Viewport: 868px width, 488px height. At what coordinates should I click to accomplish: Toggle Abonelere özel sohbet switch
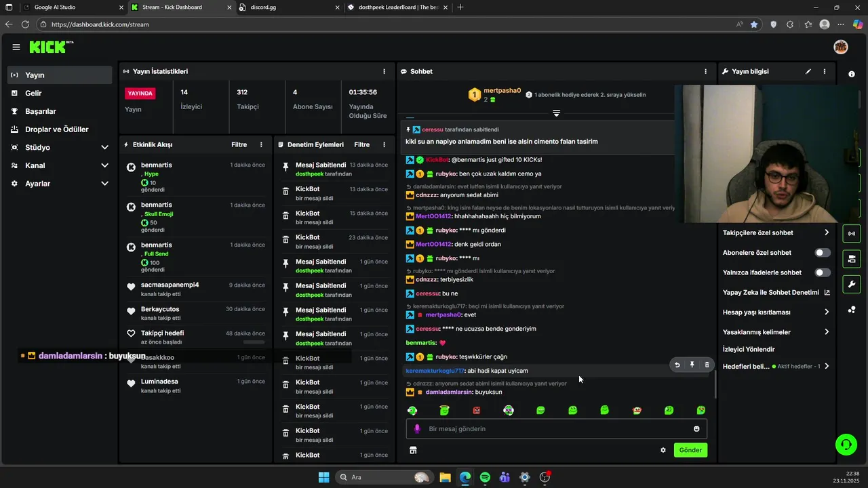coord(823,252)
